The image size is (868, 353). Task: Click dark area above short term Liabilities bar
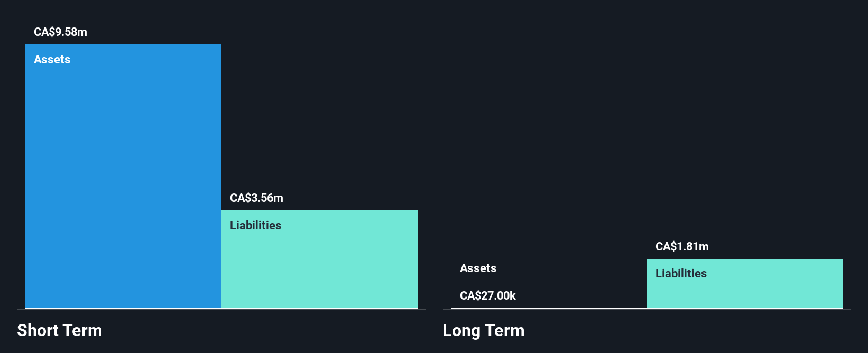(x=319, y=106)
